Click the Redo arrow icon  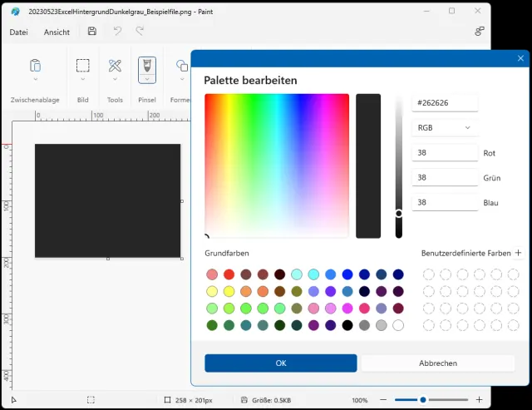[140, 32]
